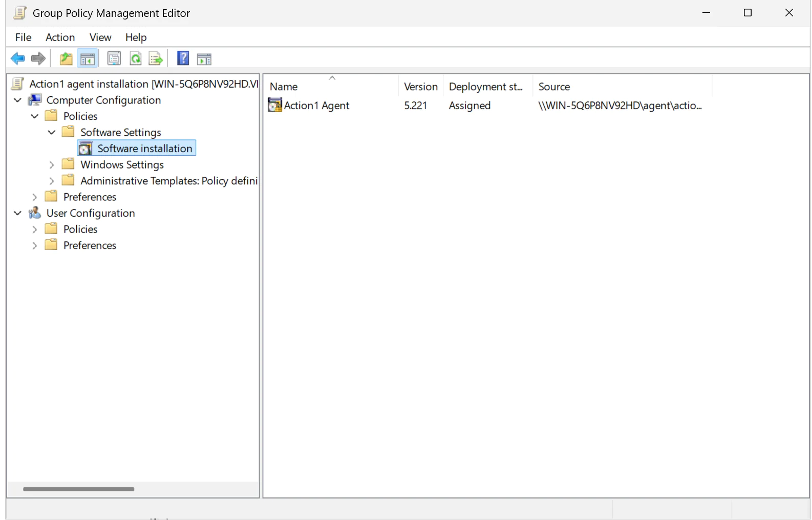Click the folder icon of Policies under Computer Configuration
This screenshot has height=520, width=812.
coord(51,116)
